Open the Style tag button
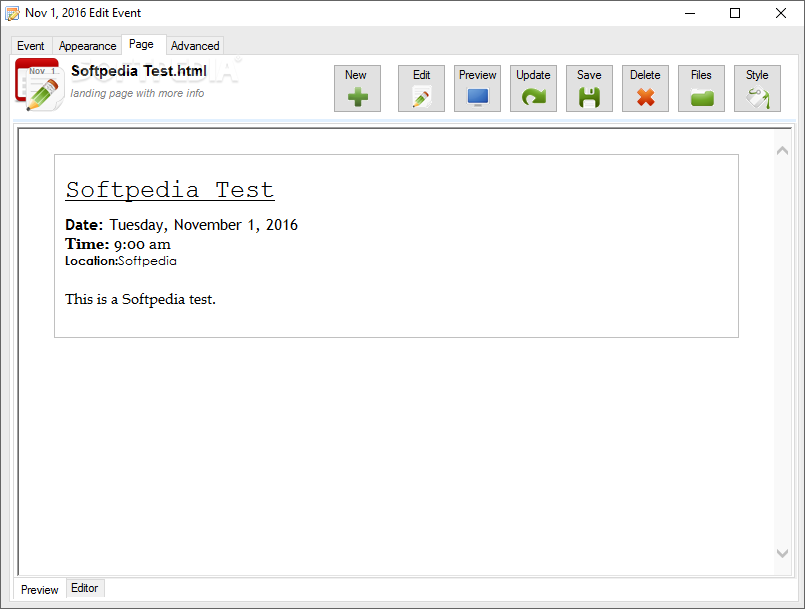805x609 pixels. click(757, 88)
